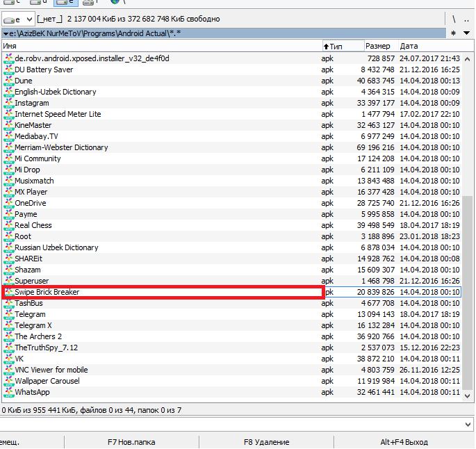Screen dimensions: 476x449
Task: Click the APK icon next to The Archers 2
Action: [9, 336]
